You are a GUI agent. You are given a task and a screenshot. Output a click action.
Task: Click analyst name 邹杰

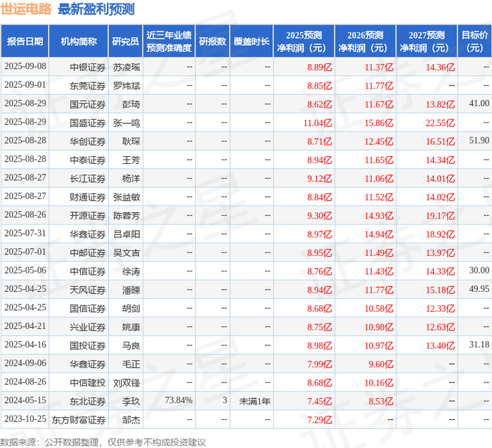coord(131,420)
